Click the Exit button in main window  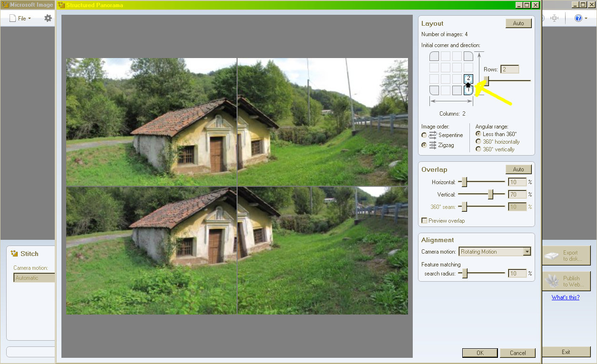tap(566, 352)
